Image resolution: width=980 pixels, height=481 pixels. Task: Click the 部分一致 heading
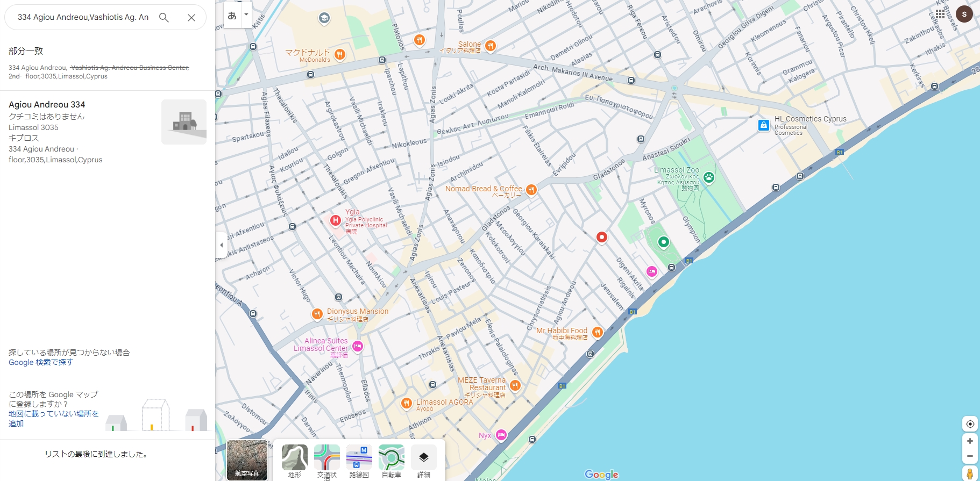click(x=26, y=51)
